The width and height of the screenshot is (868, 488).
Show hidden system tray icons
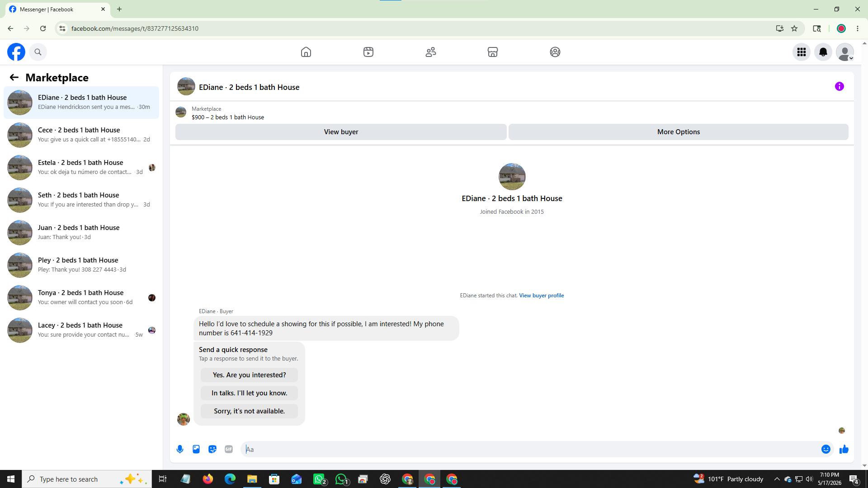tap(777, 479)
